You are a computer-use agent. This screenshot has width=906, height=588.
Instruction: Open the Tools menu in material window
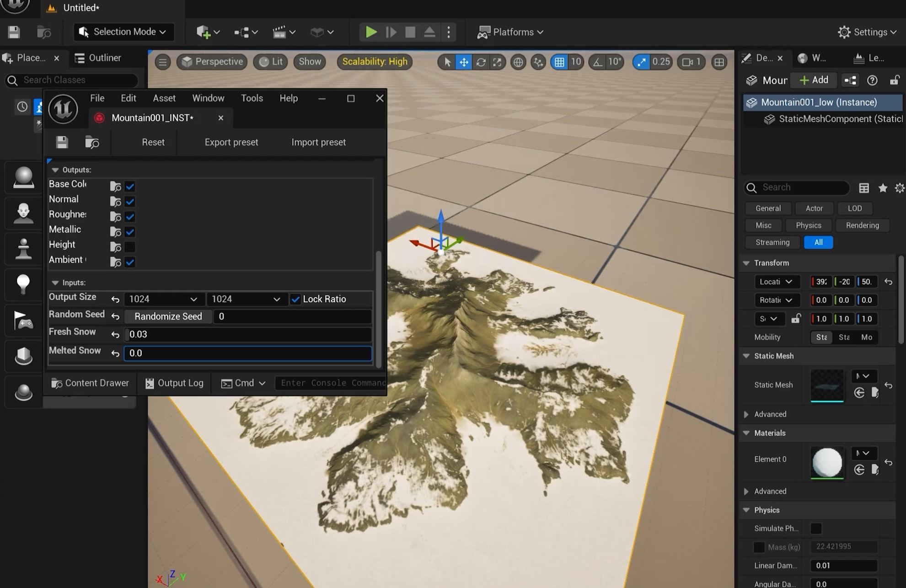tap(252, 98)
